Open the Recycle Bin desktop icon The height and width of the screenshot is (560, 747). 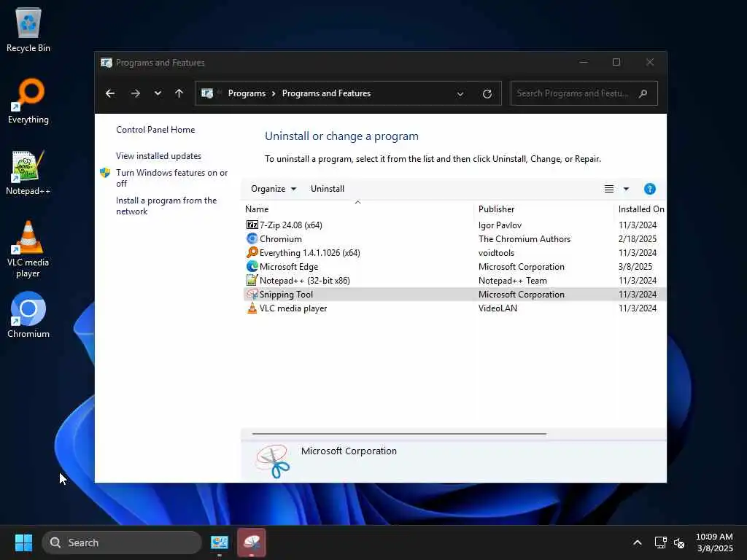tap(28, 29)
